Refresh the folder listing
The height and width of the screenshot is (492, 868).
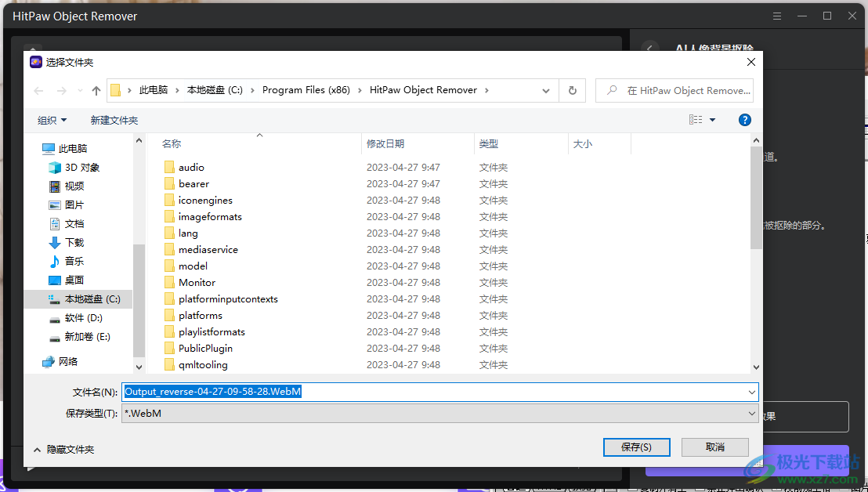pyautogui.click(x=573, y=90)
